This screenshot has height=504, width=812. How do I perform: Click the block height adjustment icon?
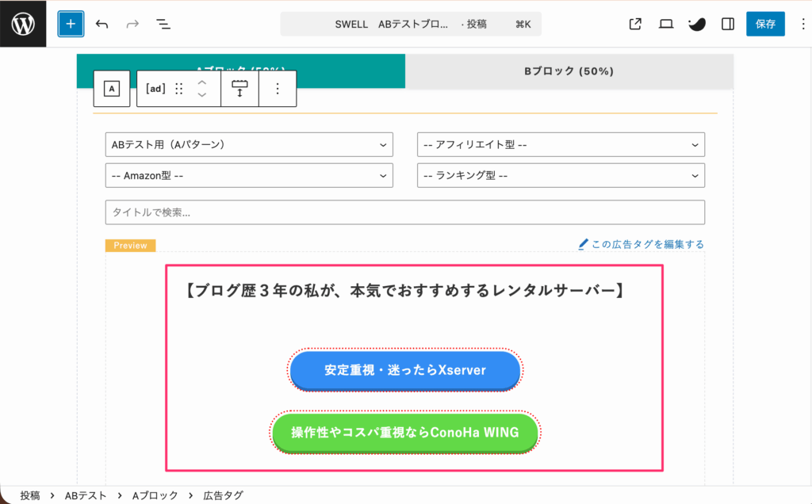(239, 88)
